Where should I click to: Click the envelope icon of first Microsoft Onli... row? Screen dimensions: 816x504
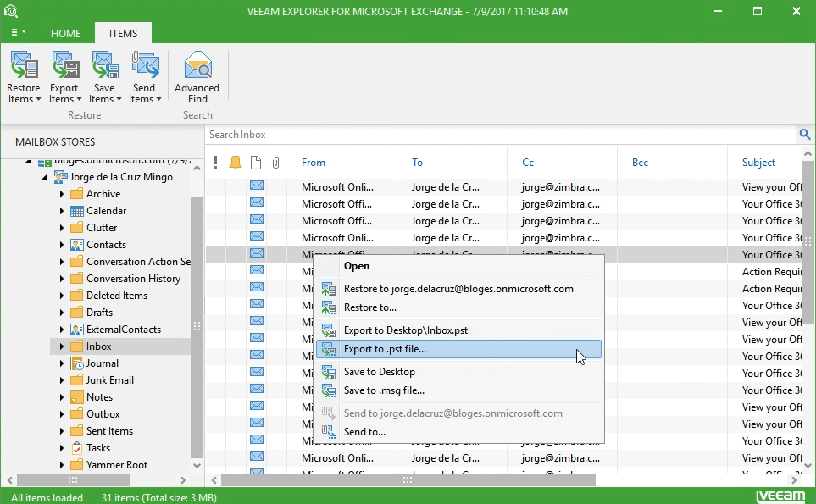pos(257,186)
